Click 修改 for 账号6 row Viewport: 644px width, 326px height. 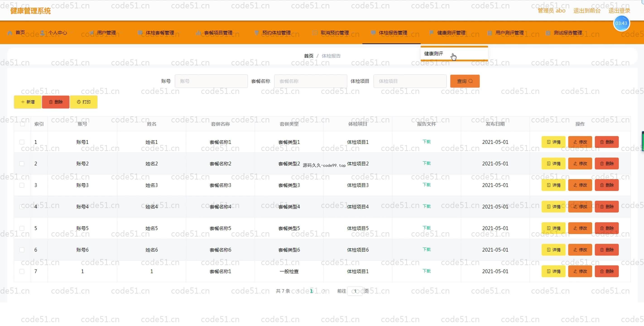pos(580,250)
